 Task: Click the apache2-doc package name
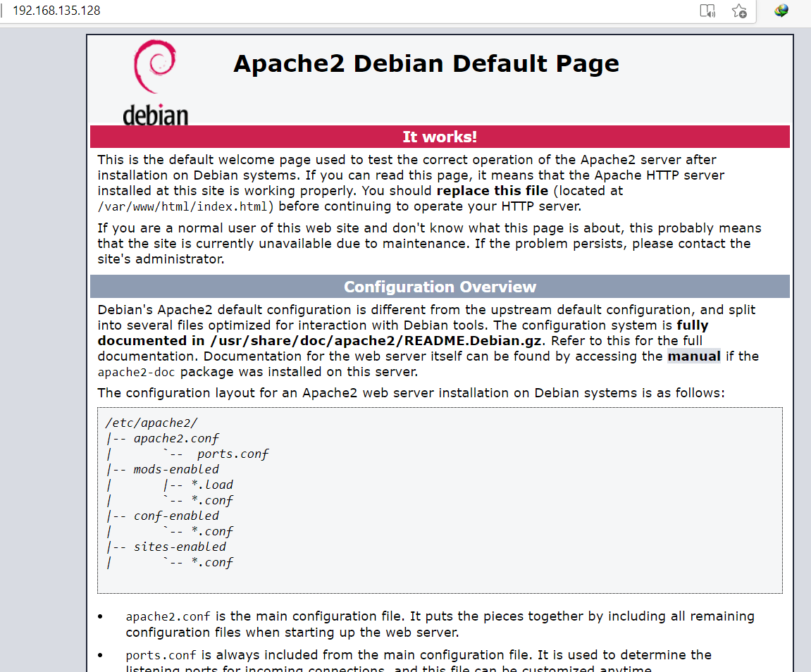(136, 372)
